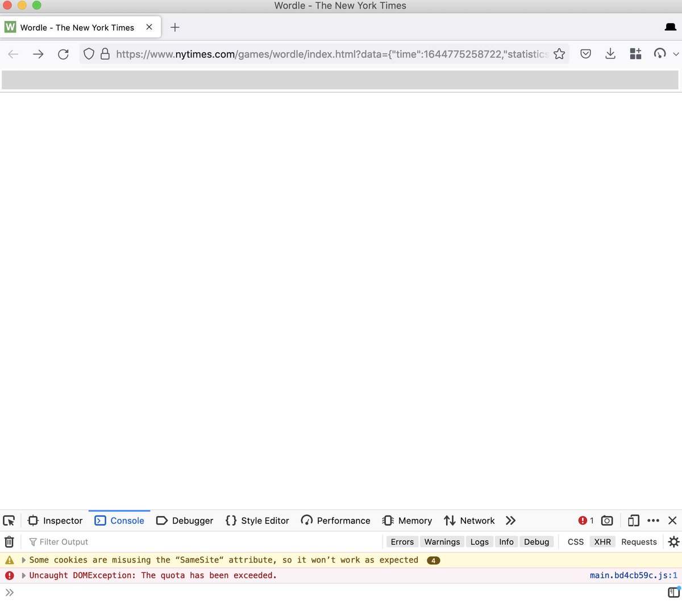Expand the toolbar overflow chevron
This screenshot has width=682, height=616.
(x=676, y=54)
